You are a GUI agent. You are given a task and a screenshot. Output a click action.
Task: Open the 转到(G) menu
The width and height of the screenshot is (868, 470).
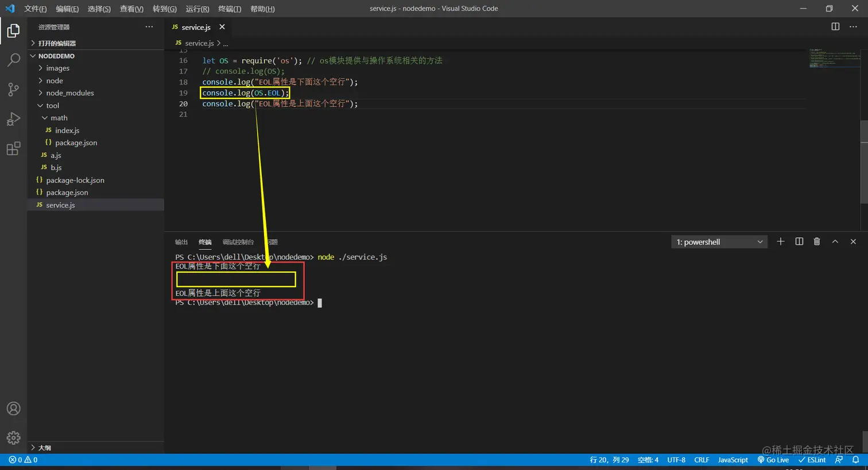pyautogui.click(x=164, y=9)
